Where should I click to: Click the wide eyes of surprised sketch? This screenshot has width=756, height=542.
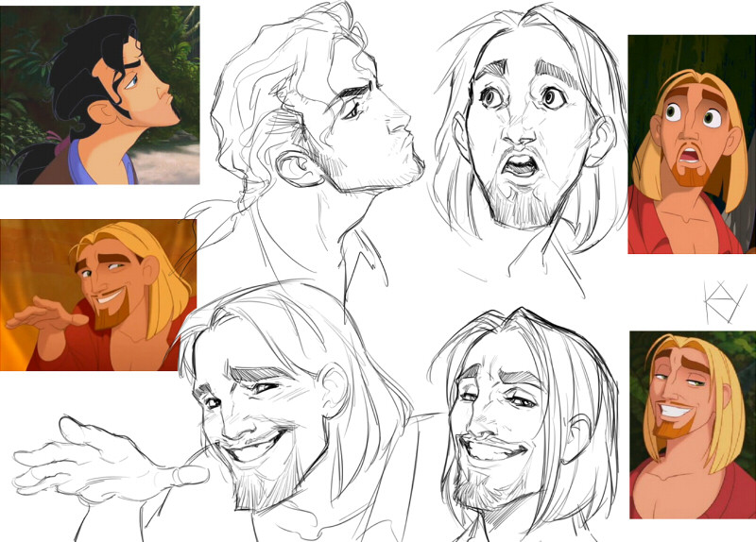coord(520,97)
